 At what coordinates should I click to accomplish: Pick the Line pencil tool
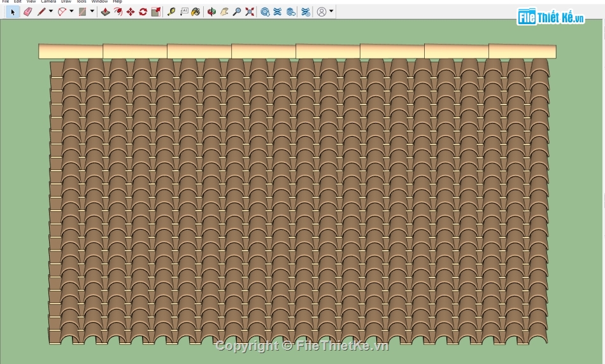pos(41,12)
